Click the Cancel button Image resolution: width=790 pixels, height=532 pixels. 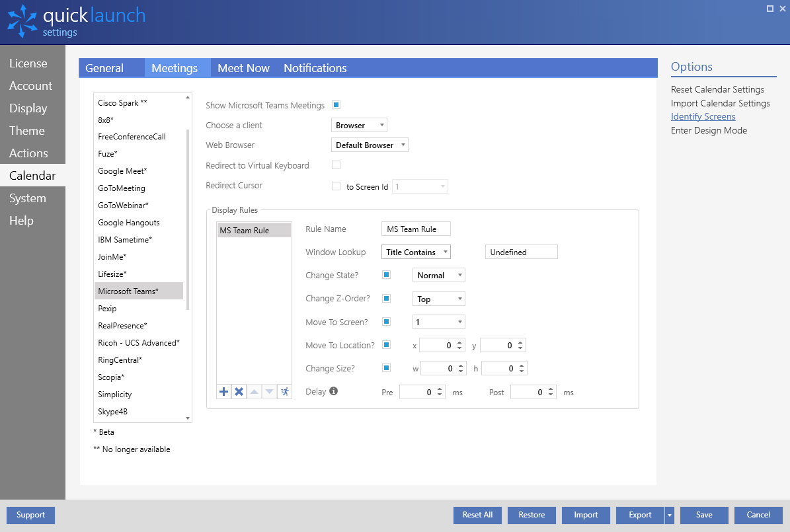pyautogui.click(x=758, y=515)
